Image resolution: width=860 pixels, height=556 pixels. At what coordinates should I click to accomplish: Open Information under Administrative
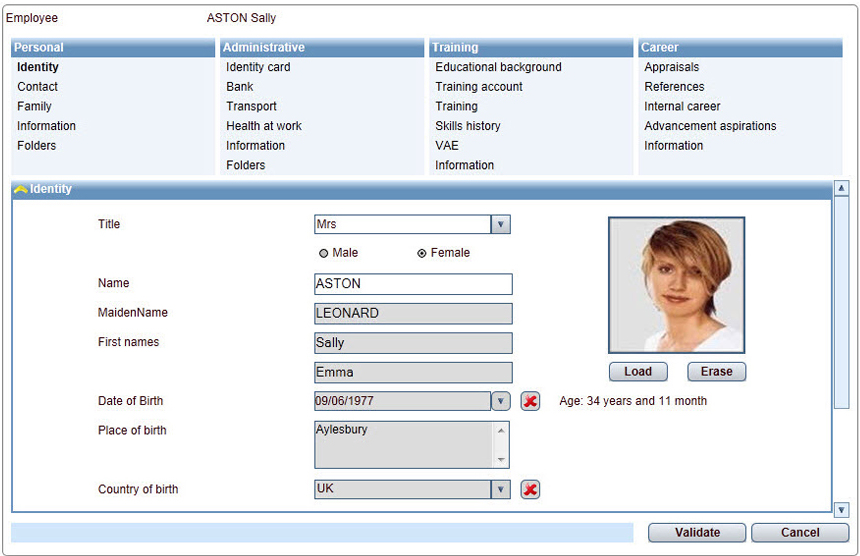tap(256, 146)
